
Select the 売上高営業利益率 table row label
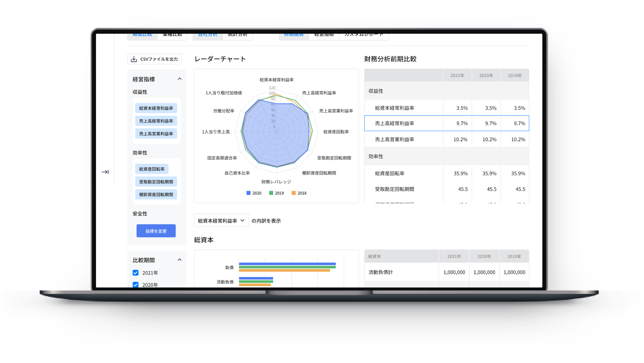point(394,139)
